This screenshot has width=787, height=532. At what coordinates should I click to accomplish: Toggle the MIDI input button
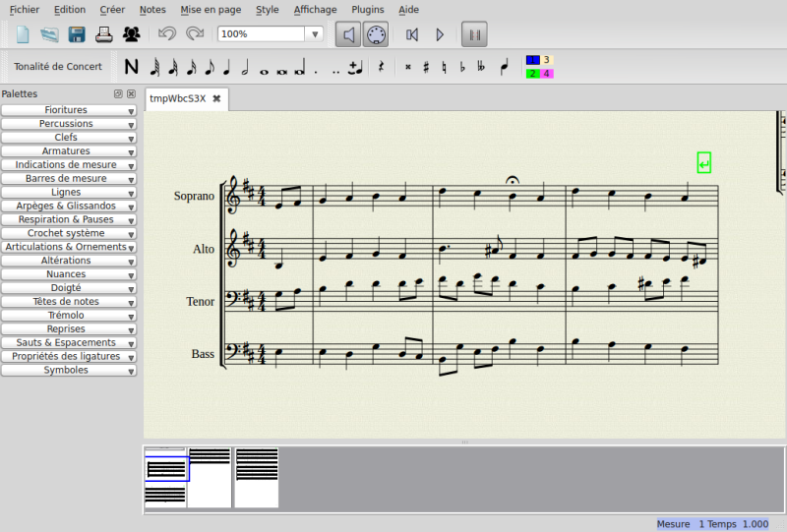(376, 34)
